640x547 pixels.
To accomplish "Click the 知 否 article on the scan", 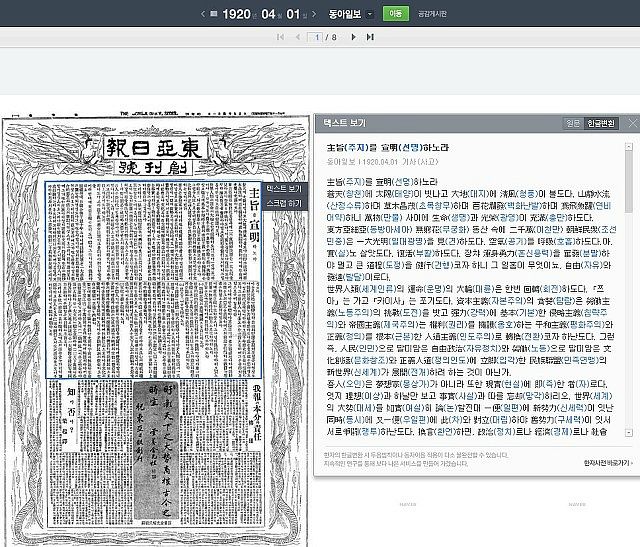I will coord(71,414).
